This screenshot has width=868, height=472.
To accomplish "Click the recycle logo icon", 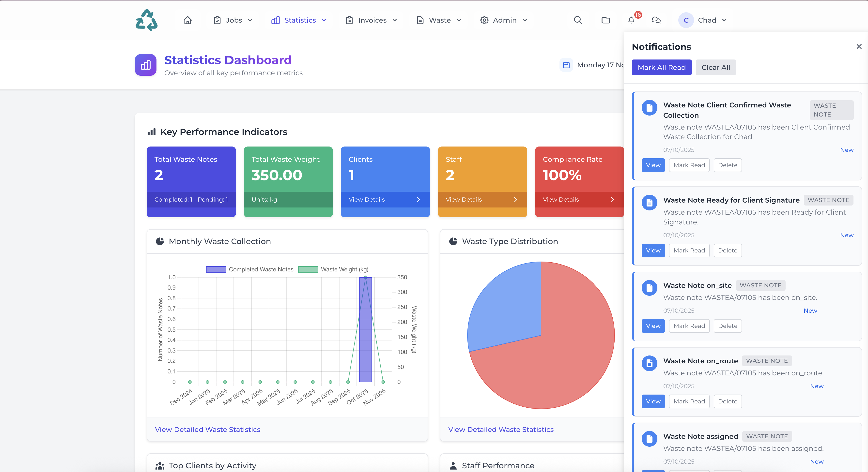I will click(x=147, y=20).
